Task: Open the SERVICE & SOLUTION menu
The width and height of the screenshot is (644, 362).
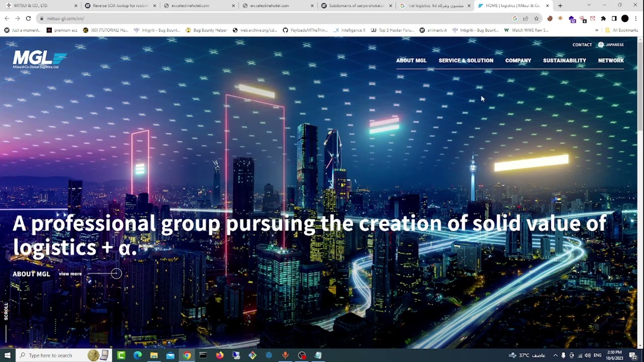Action: point(466,60)
